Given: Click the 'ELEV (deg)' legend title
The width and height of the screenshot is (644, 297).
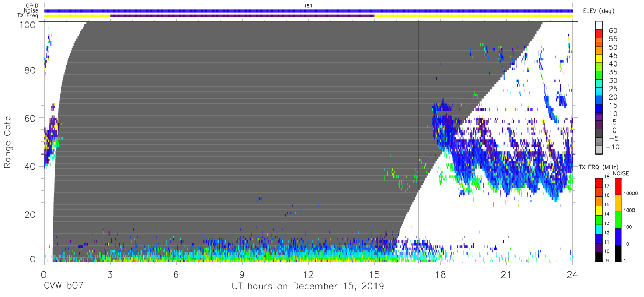Looking at the screenshot, I should 599,11.
